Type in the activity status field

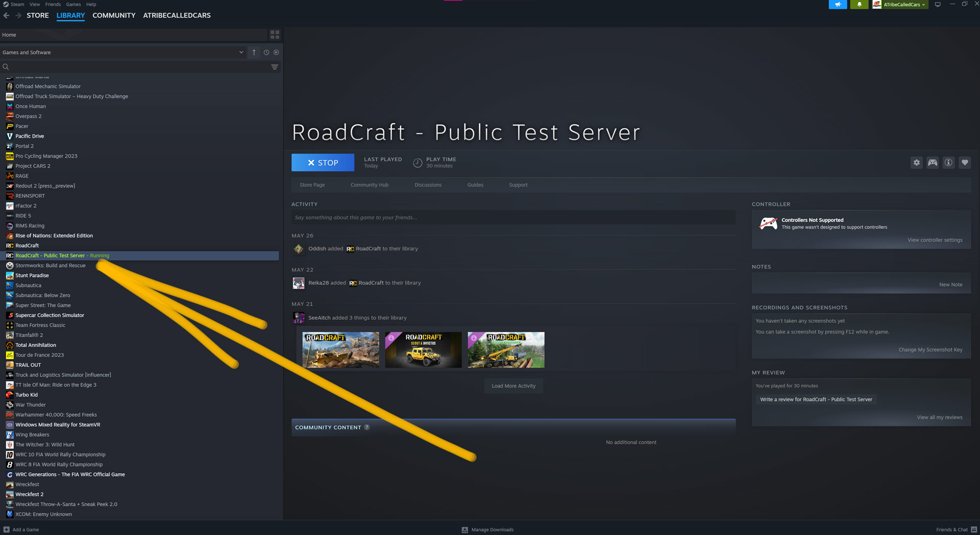point(513,218)
